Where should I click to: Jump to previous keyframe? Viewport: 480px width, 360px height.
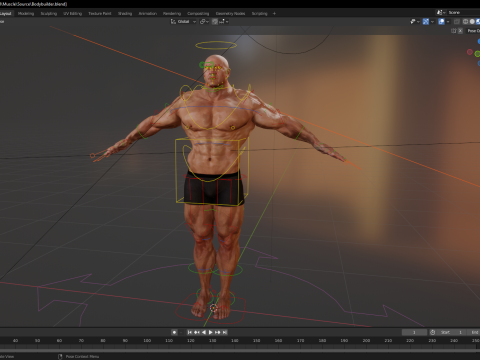(197, 332)
